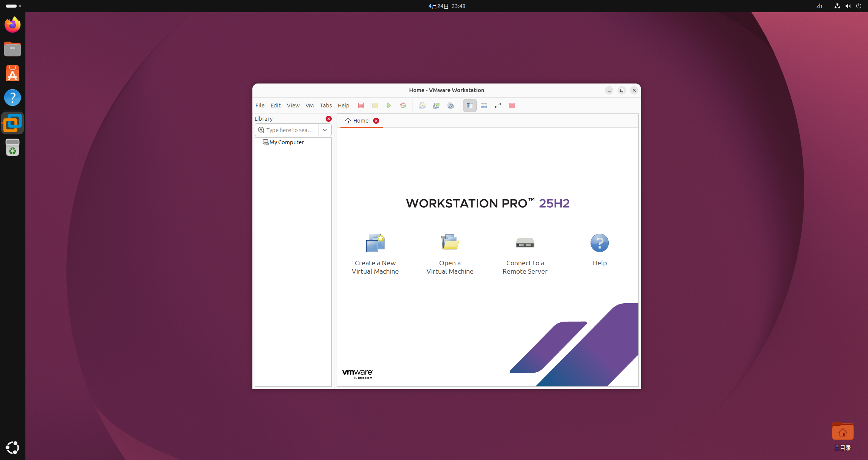
Task: Open the Snapshot Manager icon
Action: [x=451, y=106]
